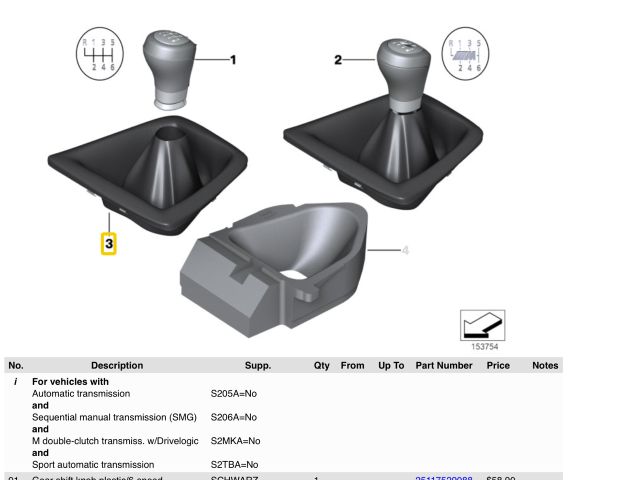Select the greyed callout number 4
Viewport: 640px width, 480px height.
(405, 250)
